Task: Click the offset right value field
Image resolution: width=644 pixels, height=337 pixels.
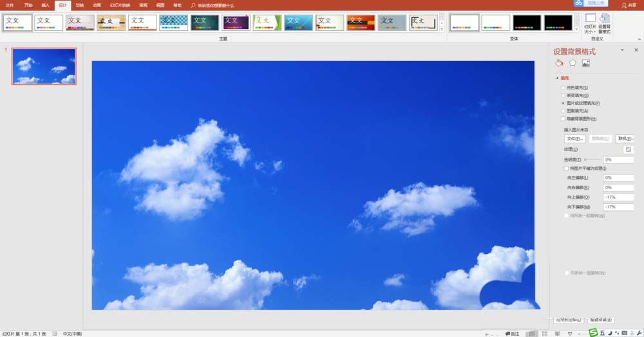Action: click(x=618, y=188)
